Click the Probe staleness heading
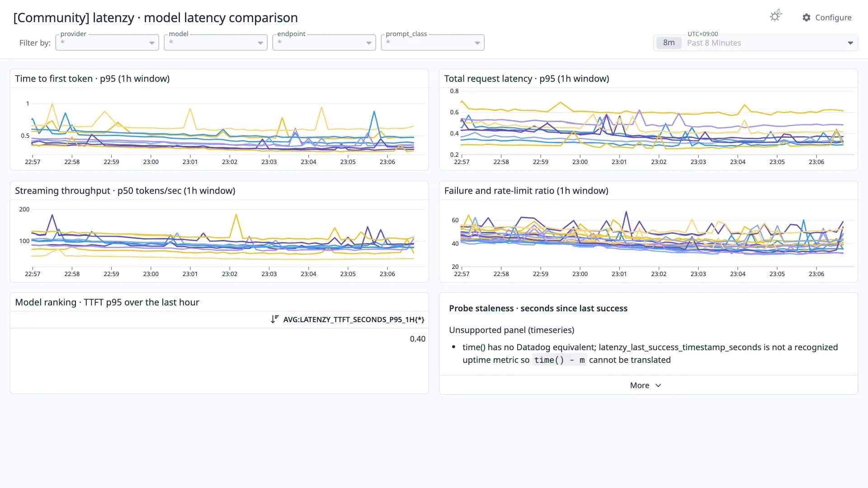 tap(538, 308)
